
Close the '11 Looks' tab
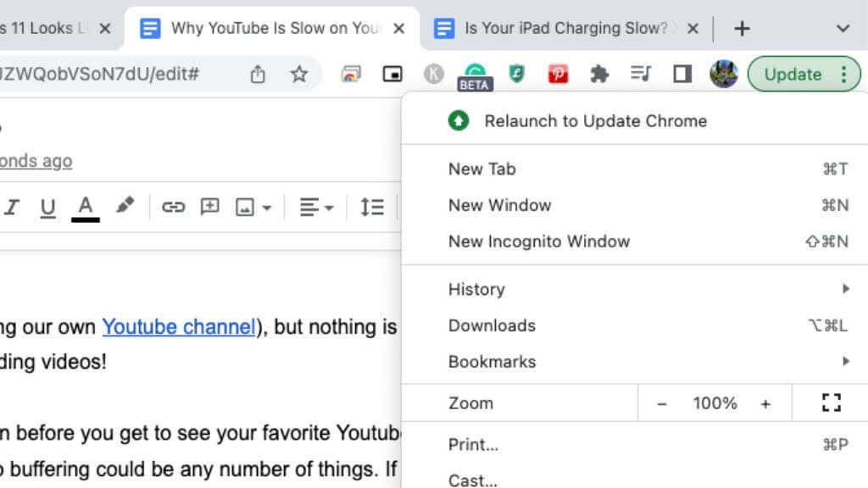coord(104,28)
